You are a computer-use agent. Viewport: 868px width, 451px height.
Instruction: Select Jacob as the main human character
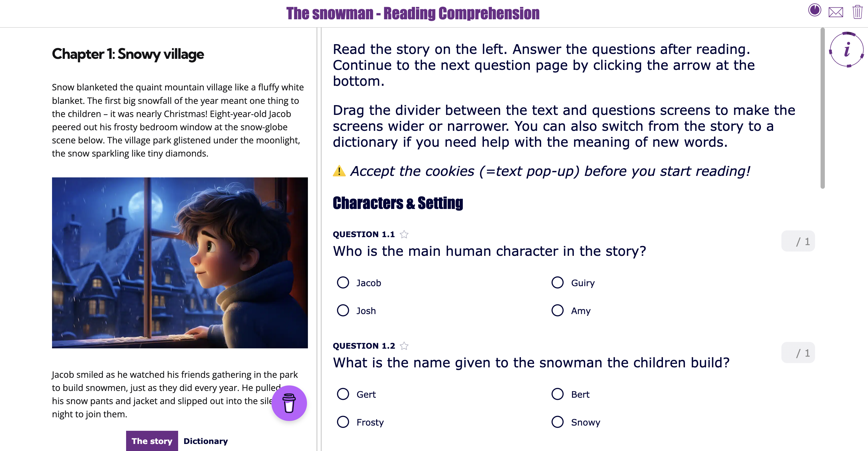pyautogui.click(x=343, y=283)
